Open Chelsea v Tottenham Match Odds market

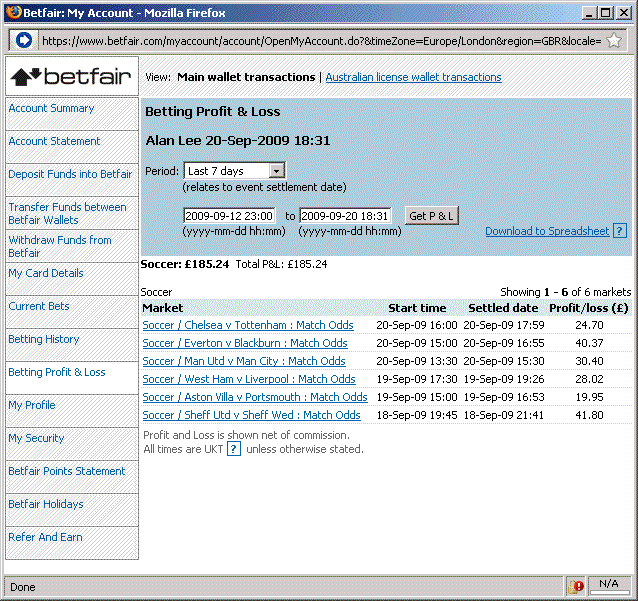pyautogui.click(x=248, y=325)
